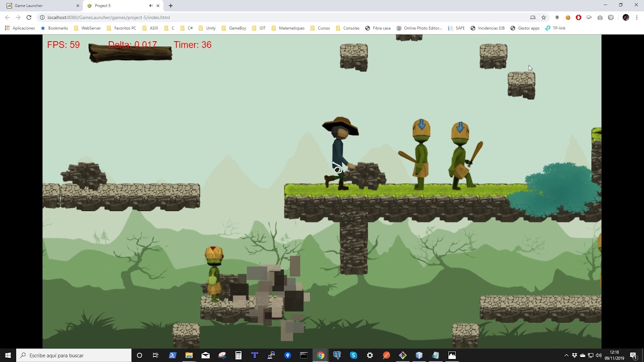Click the site information icon in address bar
This screenshot has width=644, height=362.
(42, 17)
